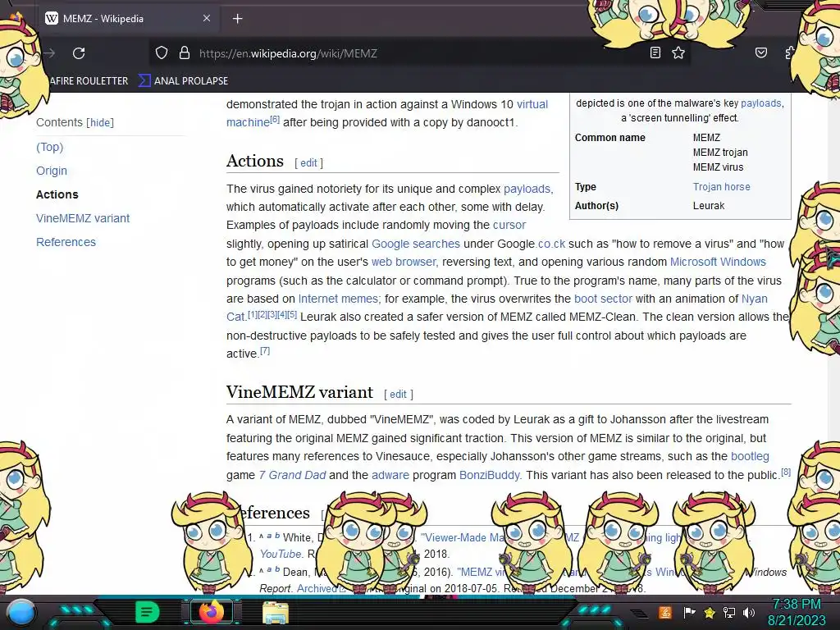
Task: Close the MEMZ - Wikipedia tab
Action: click(x=206, y=18)
